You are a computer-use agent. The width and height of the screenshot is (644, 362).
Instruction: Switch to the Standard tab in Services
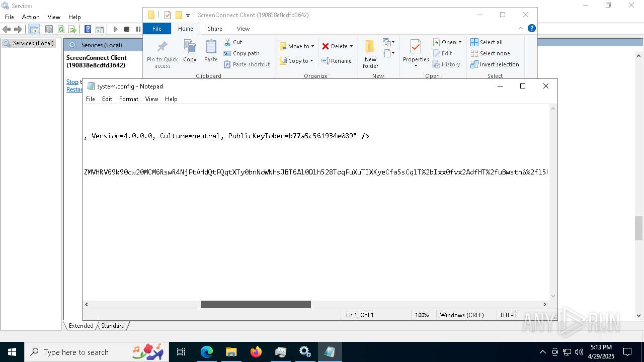(x=113, y=326)
